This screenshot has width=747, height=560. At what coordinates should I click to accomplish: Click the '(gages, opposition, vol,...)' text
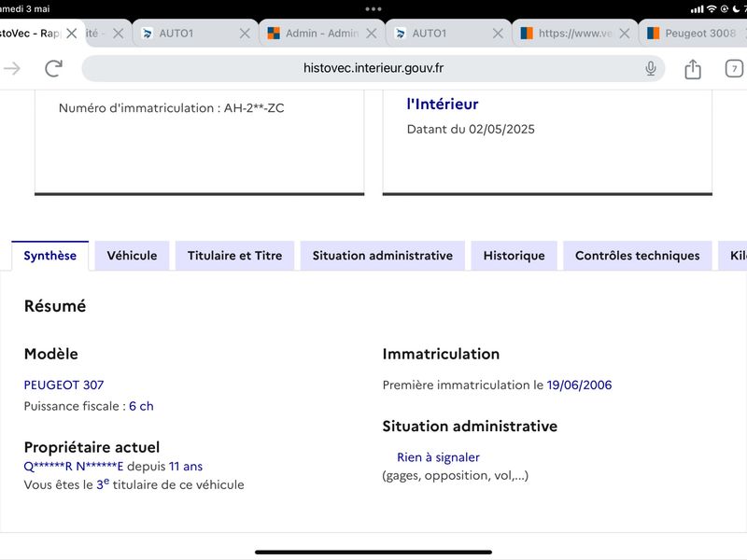click(456, 475)
